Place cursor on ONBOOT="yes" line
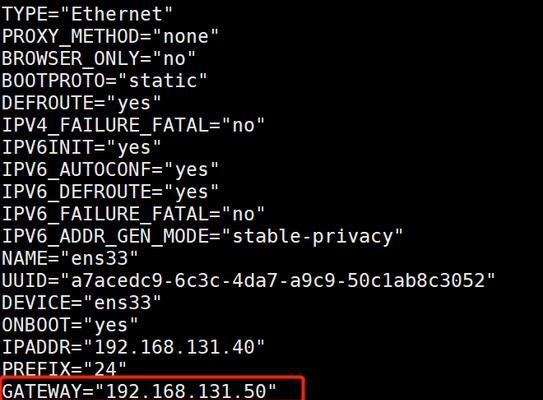 click(70, 325)
